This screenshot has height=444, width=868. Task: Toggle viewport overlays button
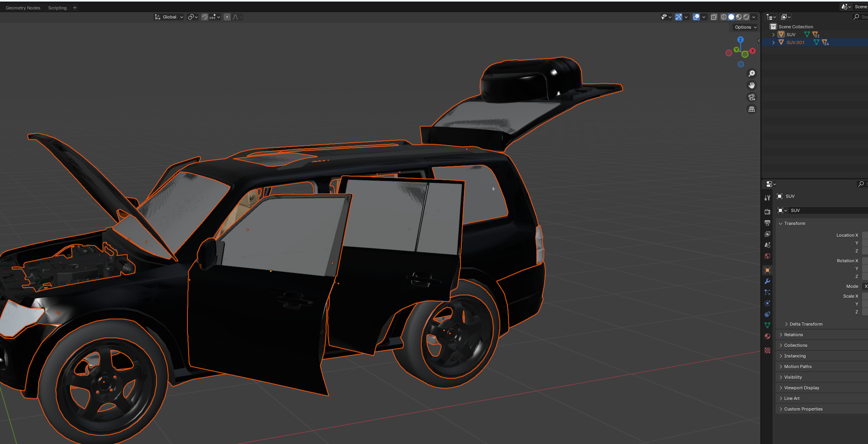(696, 17)
